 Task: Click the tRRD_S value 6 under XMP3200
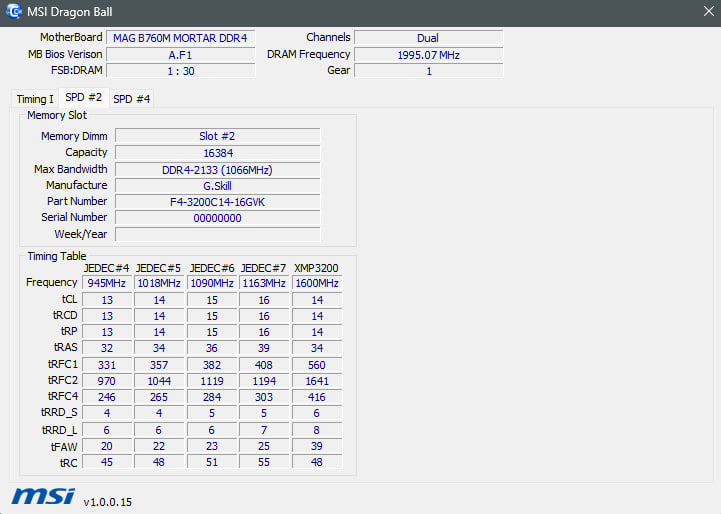click(x=317, y=413)
